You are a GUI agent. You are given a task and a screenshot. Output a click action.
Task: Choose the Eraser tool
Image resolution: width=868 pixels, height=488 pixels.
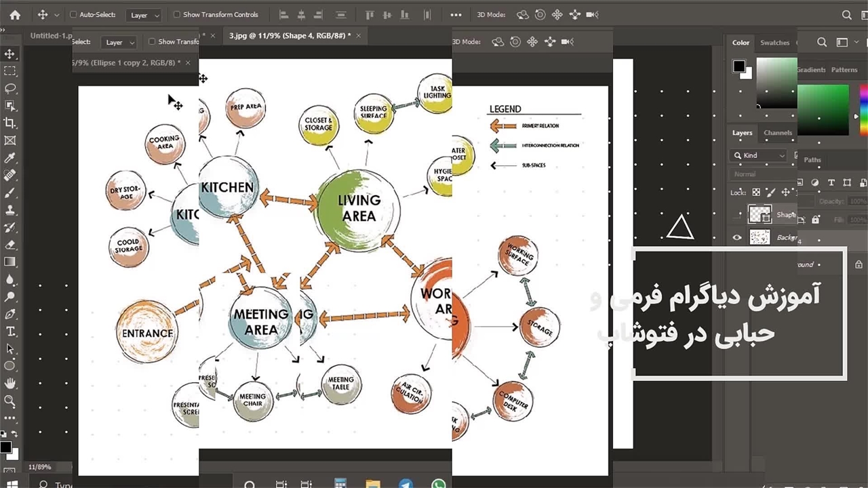pos(10,245)
